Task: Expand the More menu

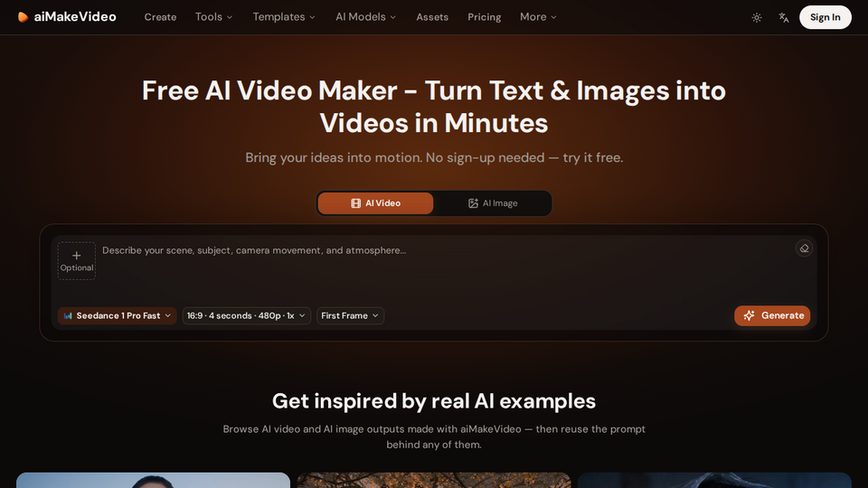Action: coord(538,17)
